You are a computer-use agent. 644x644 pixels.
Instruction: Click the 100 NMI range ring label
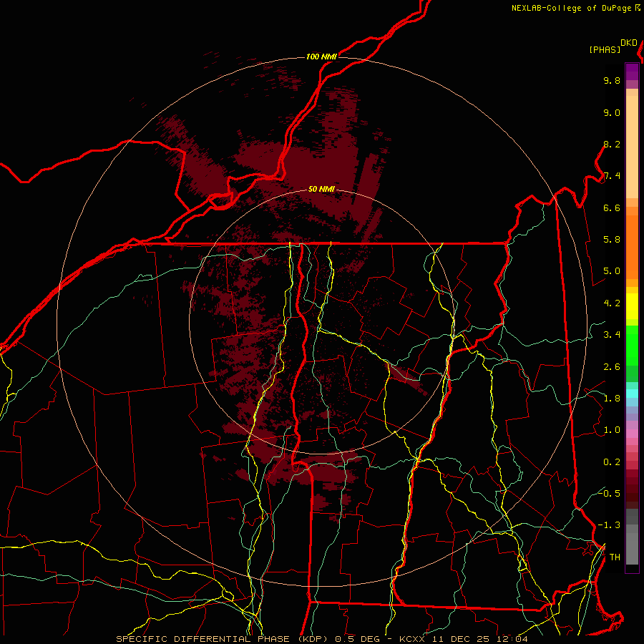(321, 57)
